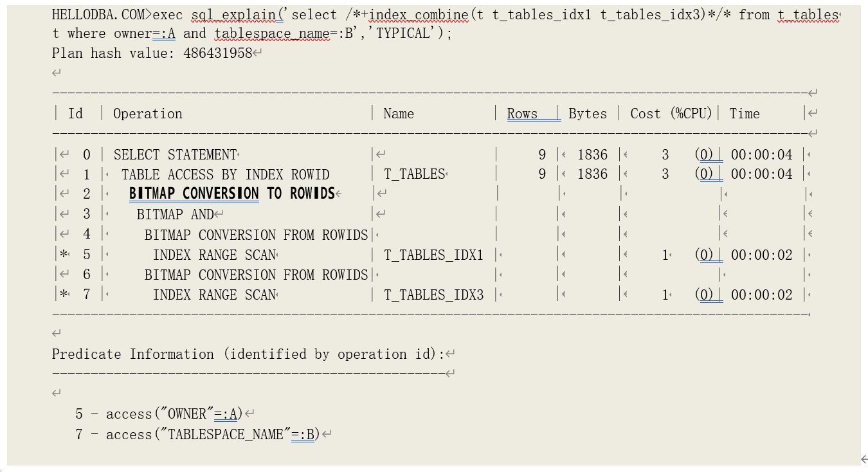Click T_TABLES_IDX1 in the Name column
Screen dimensions: 868x472
[x=433, y=255]
